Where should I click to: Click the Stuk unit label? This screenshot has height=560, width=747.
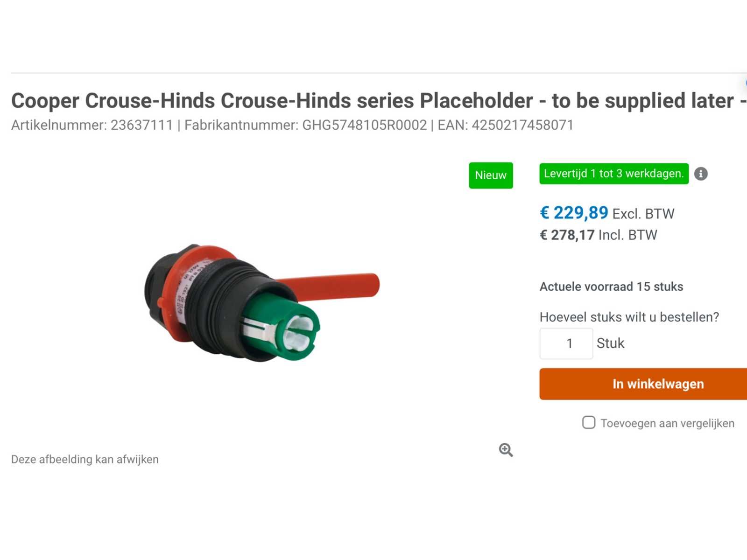(x=610, y=343)
